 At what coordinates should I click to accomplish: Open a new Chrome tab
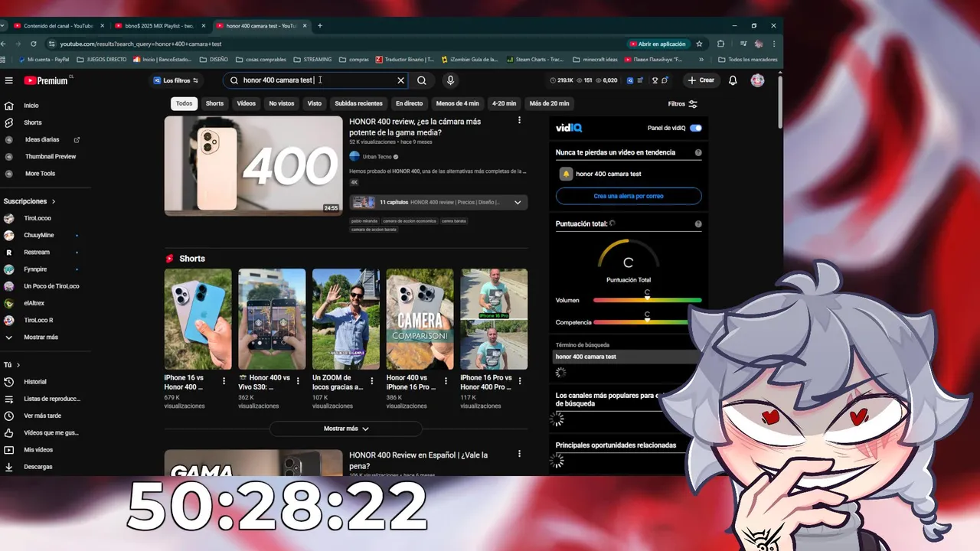click(320, 25)
